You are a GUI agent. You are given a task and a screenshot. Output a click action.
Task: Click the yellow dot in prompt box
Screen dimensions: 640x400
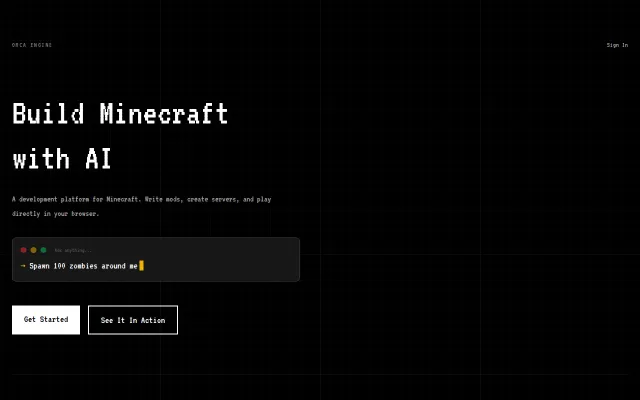pos(33,250)
